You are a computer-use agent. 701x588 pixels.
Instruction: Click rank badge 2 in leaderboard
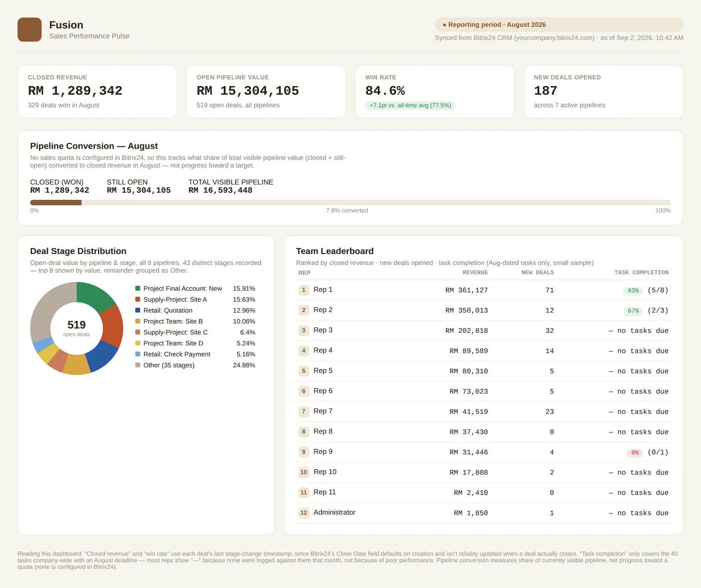(304, 310)
